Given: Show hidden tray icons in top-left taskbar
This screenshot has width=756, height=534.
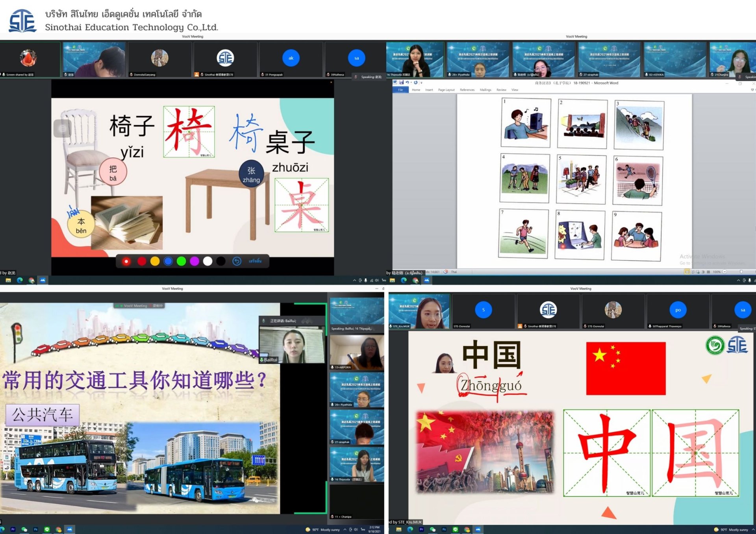Looking at the screenshot, I should (354, 281).
